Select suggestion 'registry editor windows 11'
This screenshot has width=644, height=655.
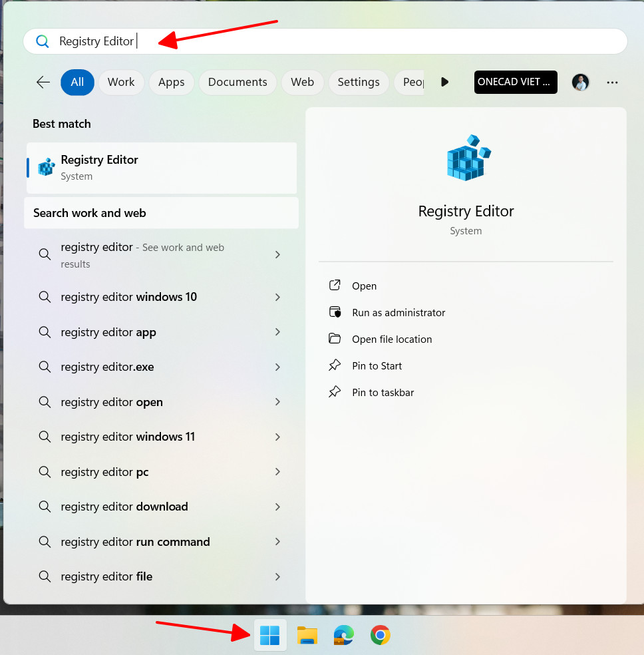[162, 437]
